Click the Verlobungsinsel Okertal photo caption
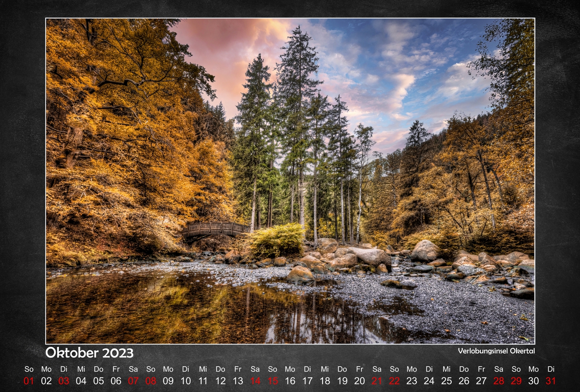The image size is (580, 392). [496, 351]
